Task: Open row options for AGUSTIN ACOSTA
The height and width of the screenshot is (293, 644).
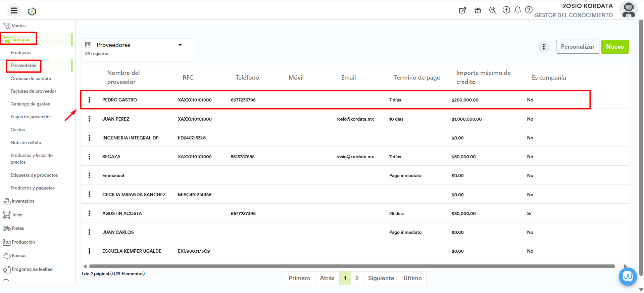Action: pyautogui.click(x=89, y=213)
